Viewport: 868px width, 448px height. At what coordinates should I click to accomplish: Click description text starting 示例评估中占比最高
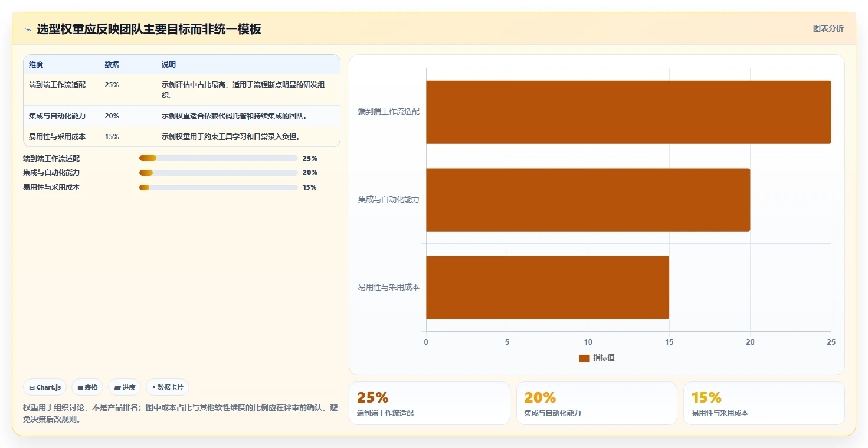pyautogui.click(x=243, y=90)
